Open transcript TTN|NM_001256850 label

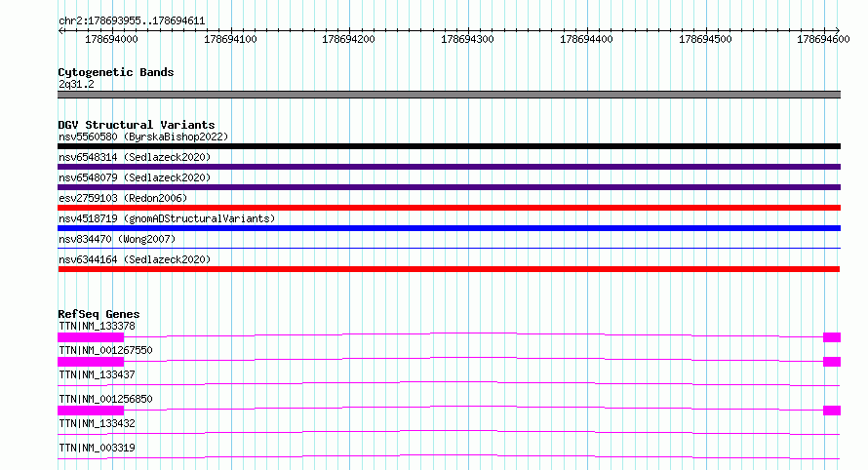tap(105, 399)
